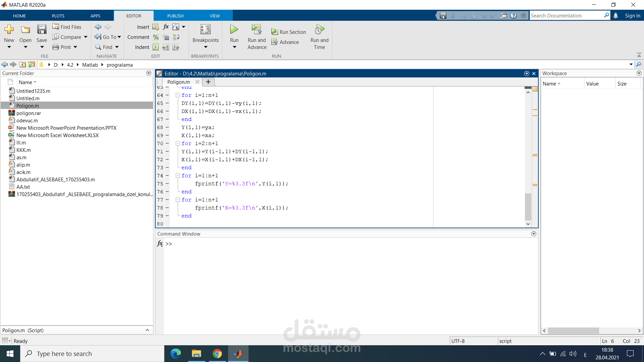Click the Comment percent icon
The height and width of the screenshot is (362, 644).
click(x=156, y=37)
